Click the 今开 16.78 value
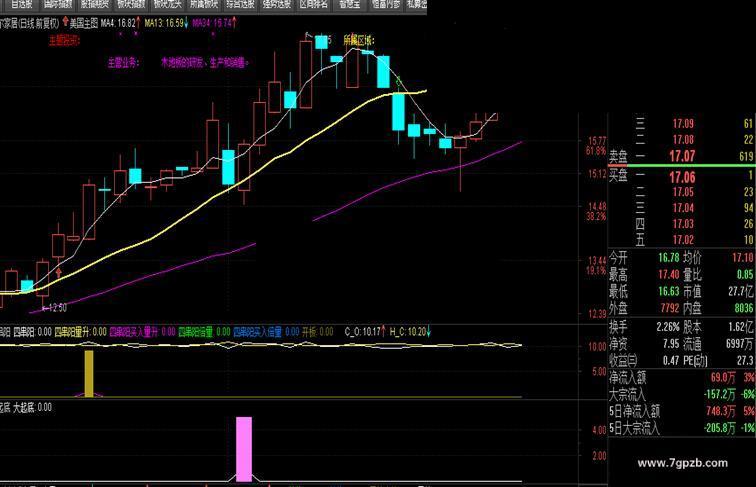This screenshot has height=487, width=756. coord(669,257)
